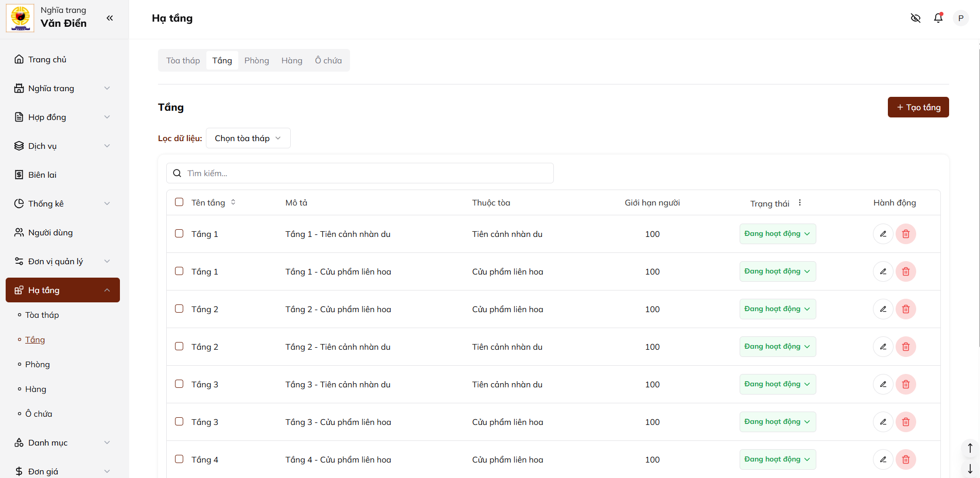The image size is (980, 478).
Task: Switch to the Phòng tab
Action: (x=256, y=60)
